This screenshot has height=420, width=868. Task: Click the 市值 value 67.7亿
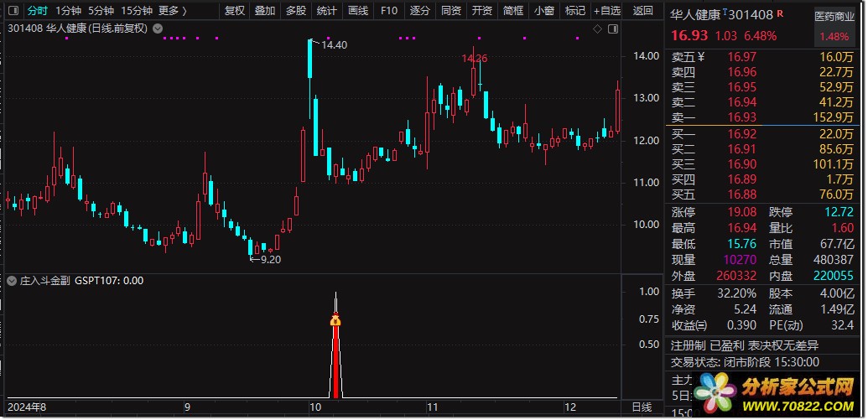pos(837,244)
